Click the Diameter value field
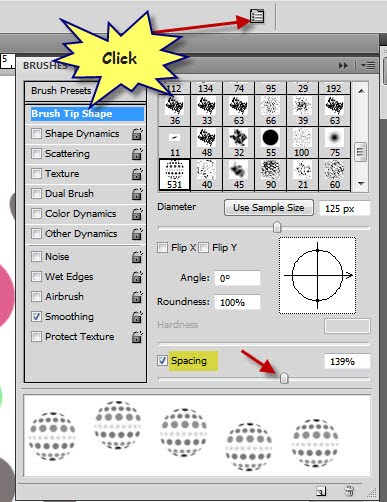The height and width of the screenshot is (502, 387). click(345, 209)
